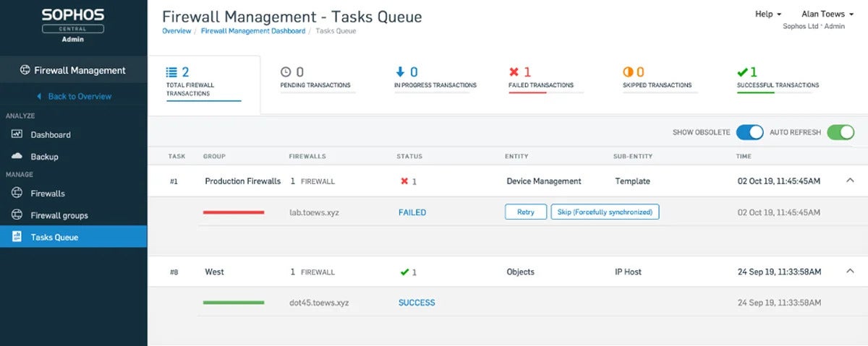Click the Sophos Central logo

click(x=73, y=25)
